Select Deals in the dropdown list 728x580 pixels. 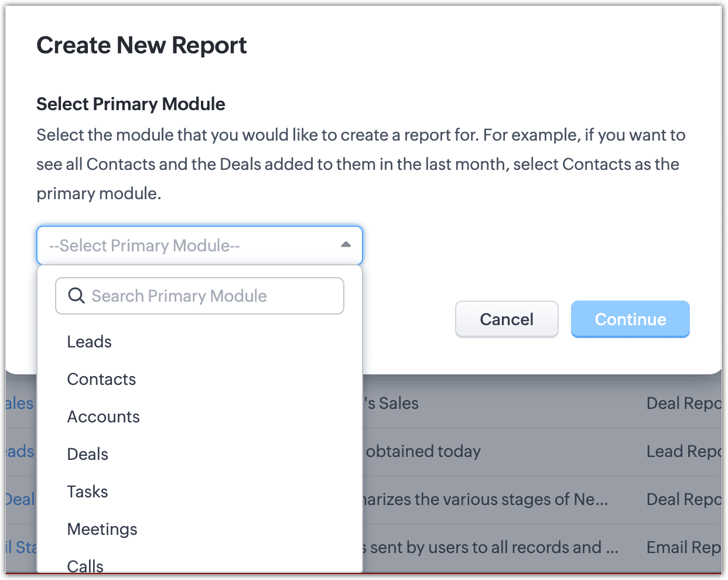(88, 454)
